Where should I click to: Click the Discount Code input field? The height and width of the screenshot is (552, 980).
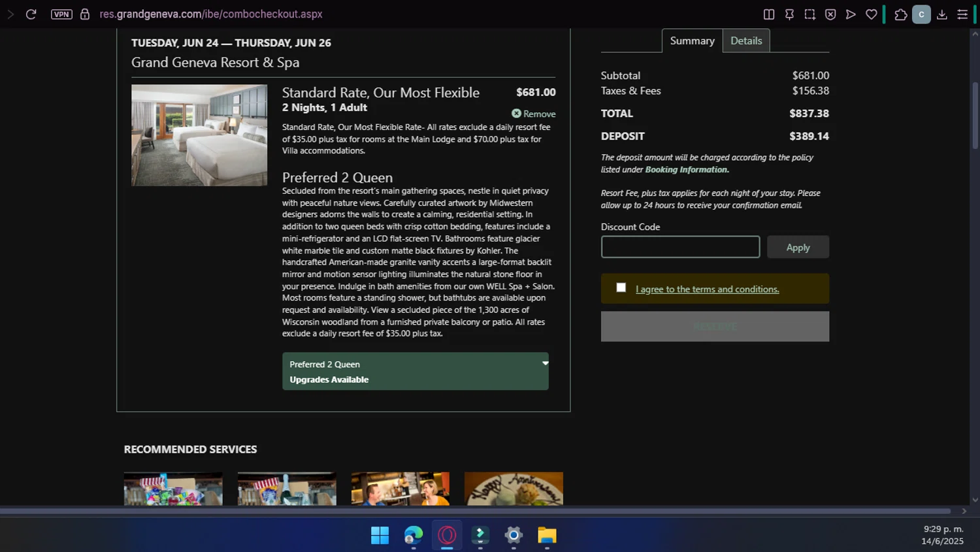tap(680, 247)
